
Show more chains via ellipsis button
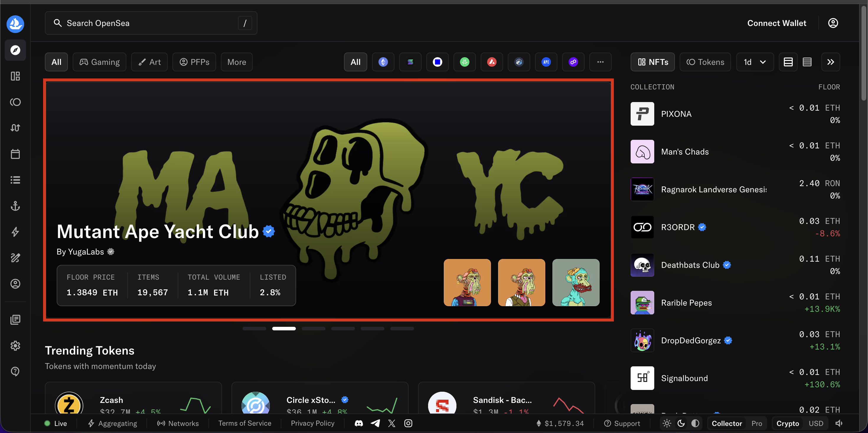click(600, 62)
